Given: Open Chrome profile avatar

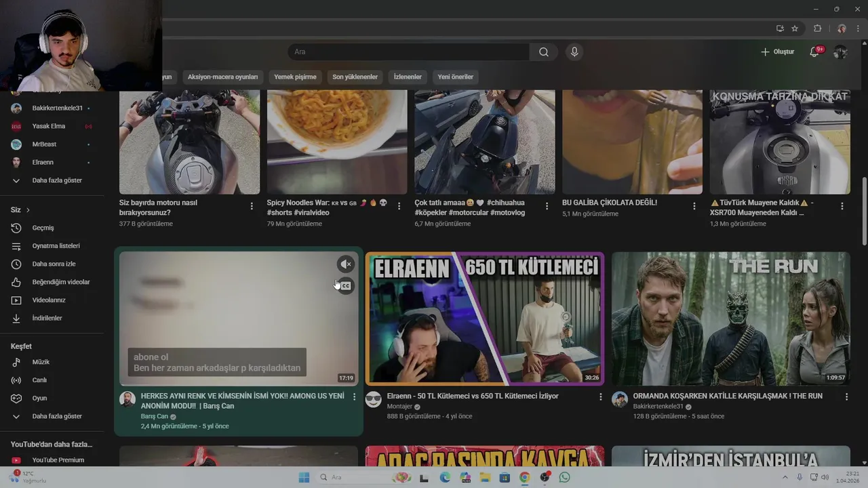Looking at the screenshot, I should (x=842, y=28).
